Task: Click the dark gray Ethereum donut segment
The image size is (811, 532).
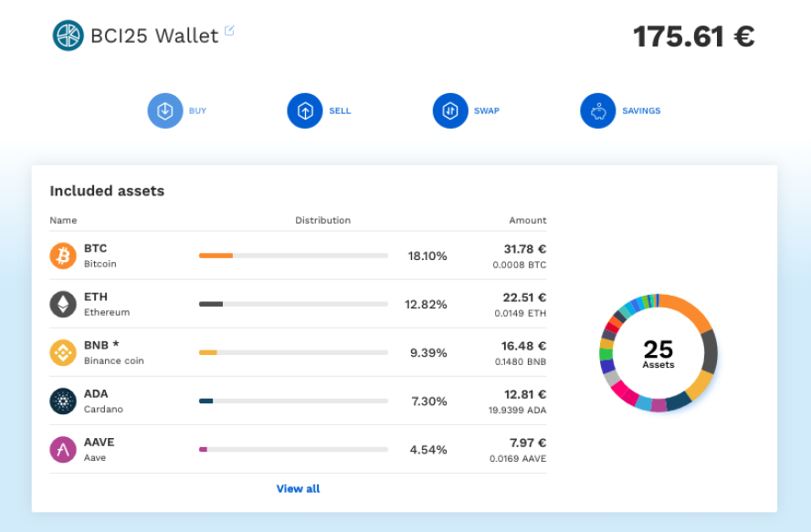Action: pos(709,351)
